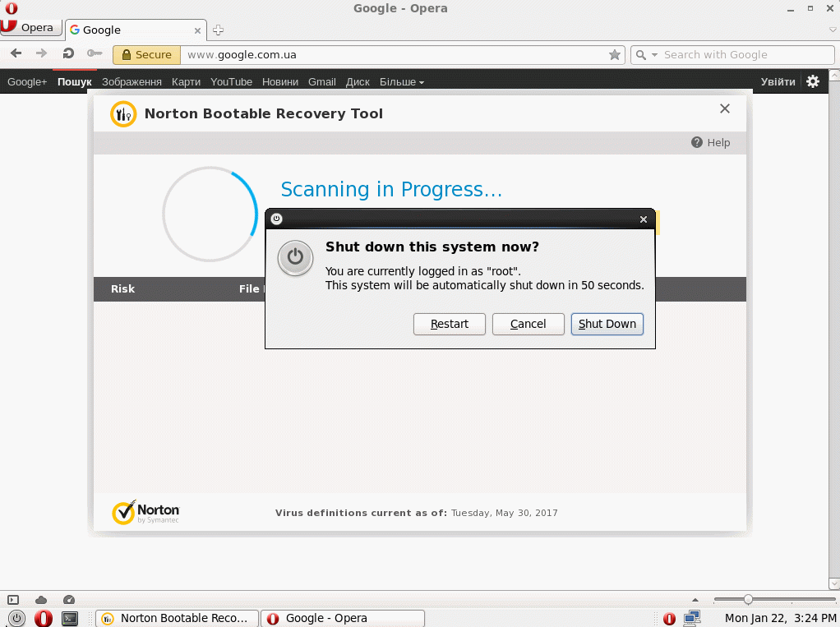840x627 pixels.
Task: Toggle the Opera panel icon in status bar
Action: (x=13, y=600)
